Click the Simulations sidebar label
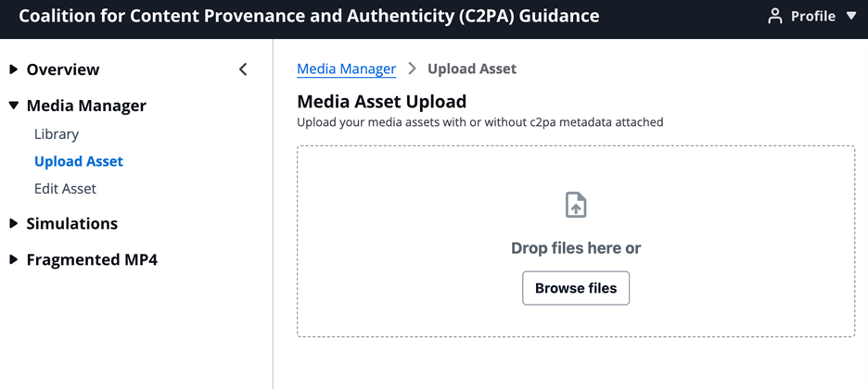This screenshot has height=389, width=868. (x=72, y=223)
